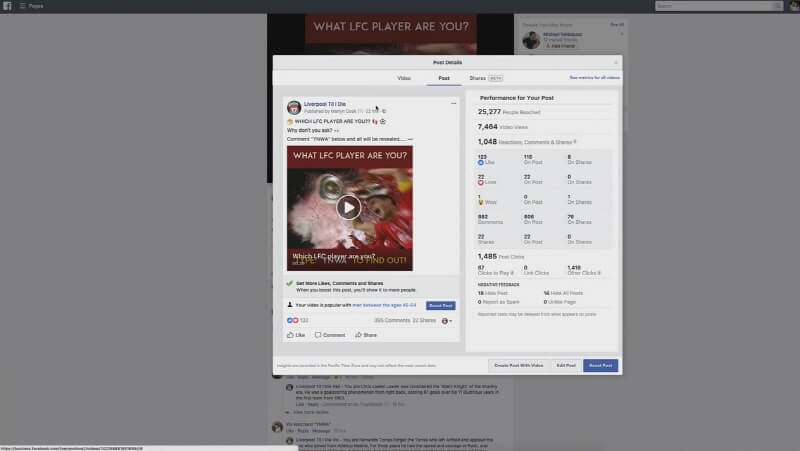The image size is (800, 451).
Task: Open the comments count link
Action: (392, 320)
